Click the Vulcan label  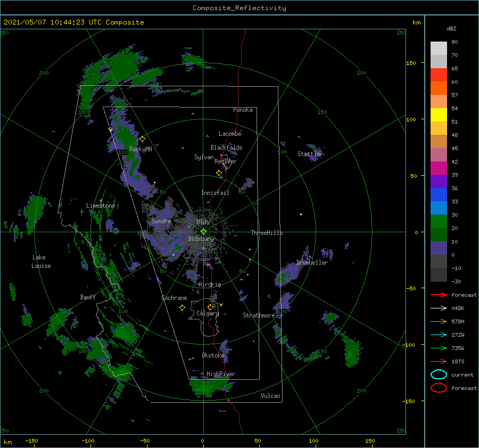point(270,396)
